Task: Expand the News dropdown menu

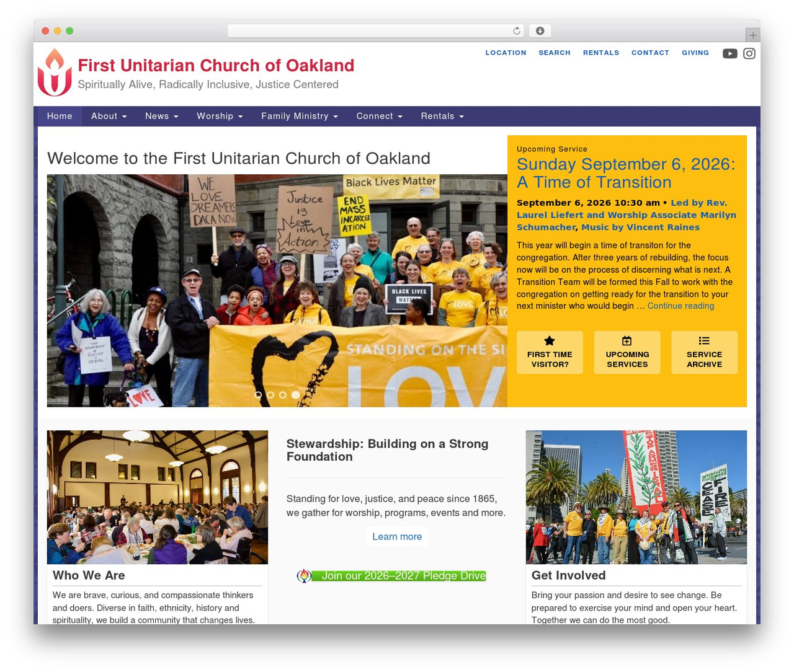Action: 162,117
